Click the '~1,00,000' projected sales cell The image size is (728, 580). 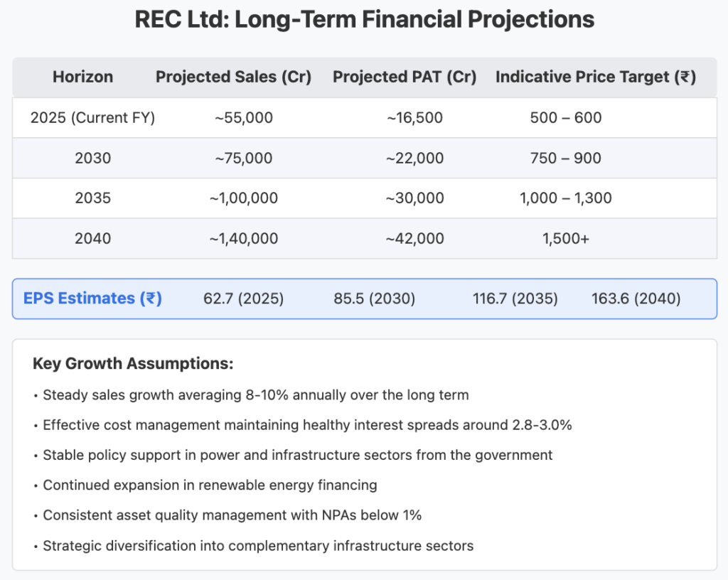click(x=244, y=198)
